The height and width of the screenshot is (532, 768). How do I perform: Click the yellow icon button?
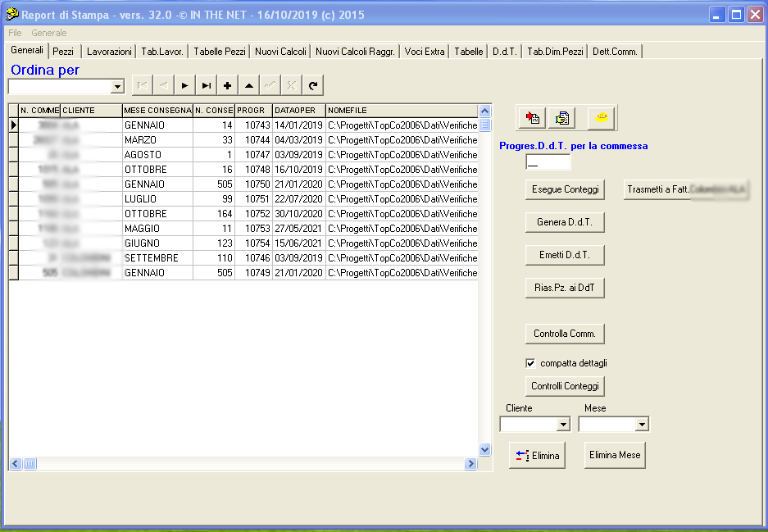[602, 118]
